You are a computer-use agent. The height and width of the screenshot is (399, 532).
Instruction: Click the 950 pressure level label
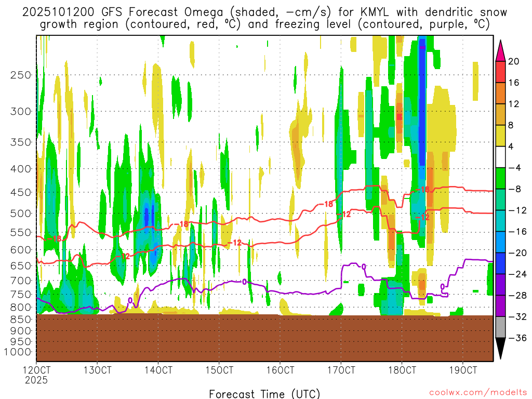coord(21,342)
